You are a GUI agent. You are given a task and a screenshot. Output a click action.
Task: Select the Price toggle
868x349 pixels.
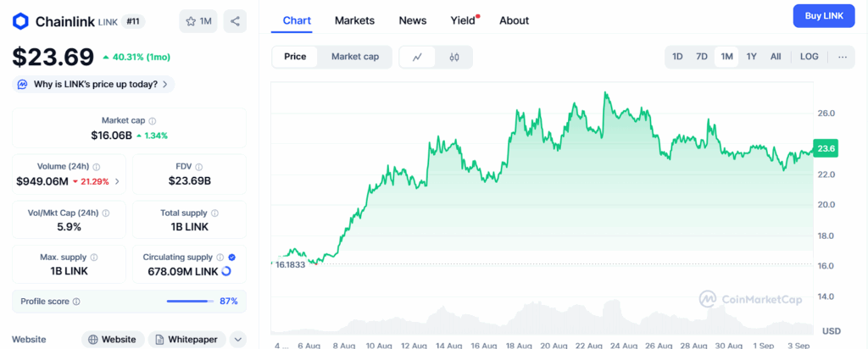tap(295, 57)
